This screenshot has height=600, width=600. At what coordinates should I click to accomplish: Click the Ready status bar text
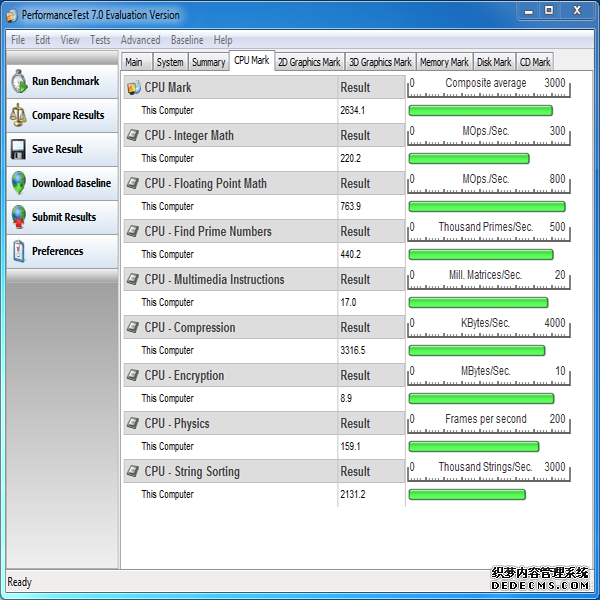click(x=20, y=582)
